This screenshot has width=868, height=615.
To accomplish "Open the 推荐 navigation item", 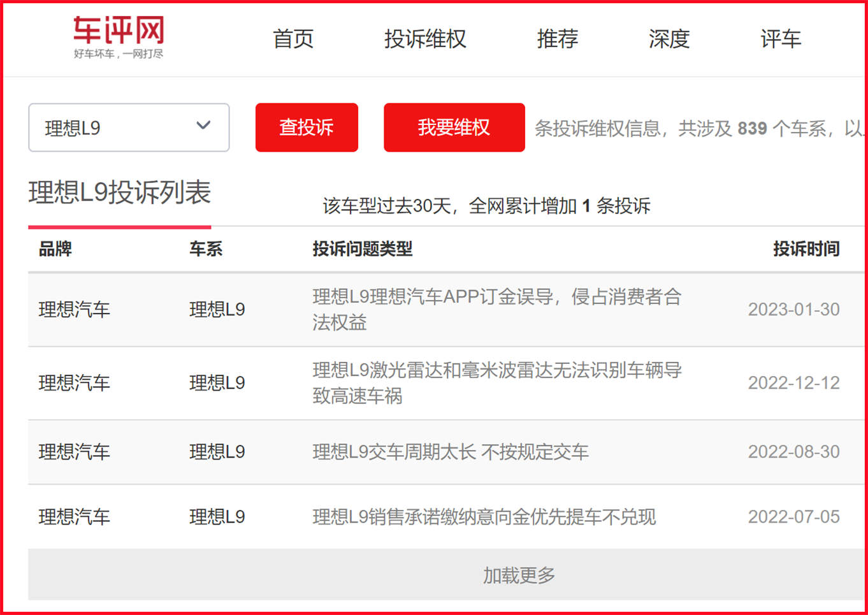I will pyautogui.click(x=557, y=39).
